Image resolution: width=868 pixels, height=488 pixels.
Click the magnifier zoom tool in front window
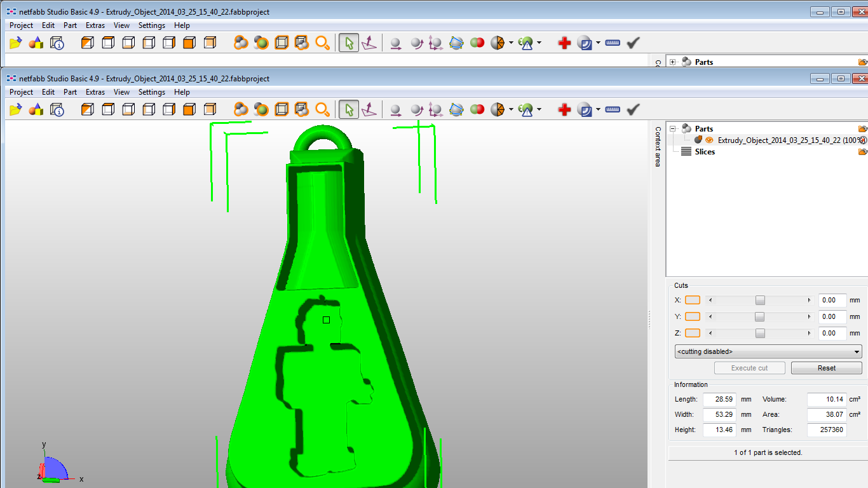(x=323, y=109)
